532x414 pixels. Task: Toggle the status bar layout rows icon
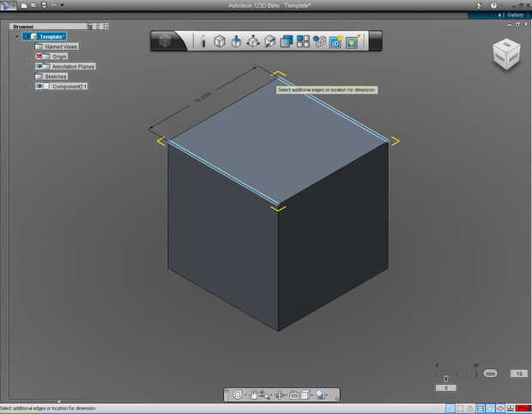click(x=481, y=408)
